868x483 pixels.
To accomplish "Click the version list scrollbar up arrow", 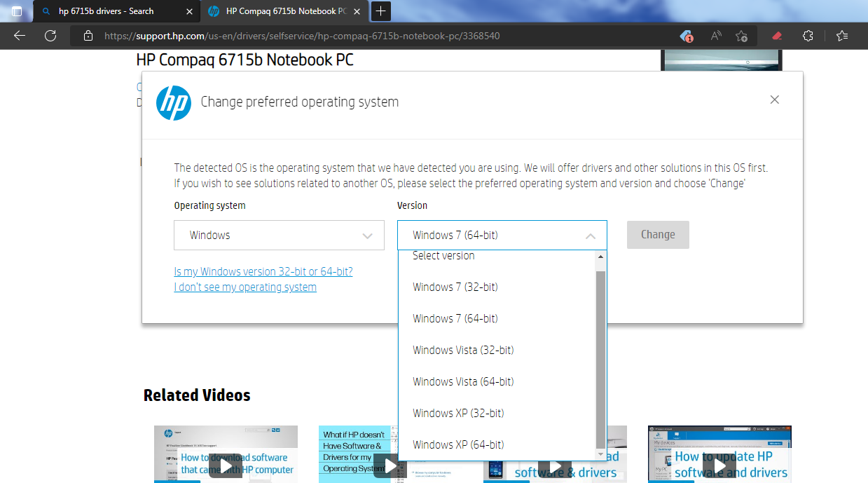I will tap(600, 256).
